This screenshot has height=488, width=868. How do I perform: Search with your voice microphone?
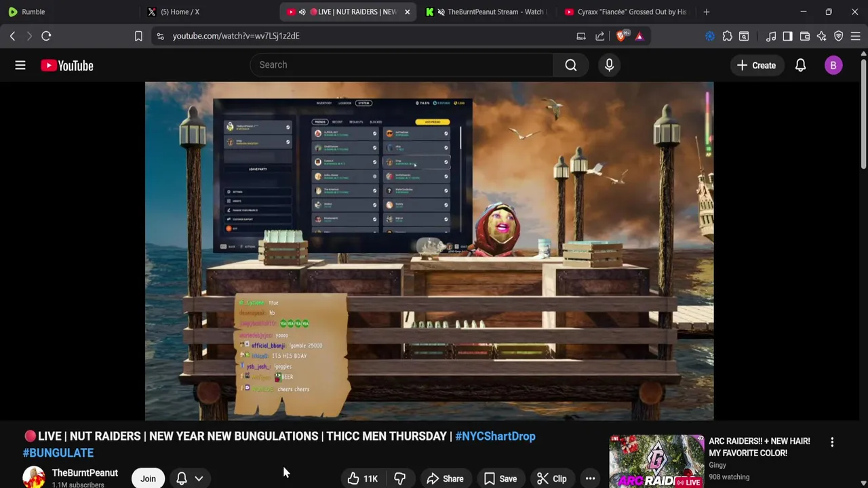[x=609, y=64]
